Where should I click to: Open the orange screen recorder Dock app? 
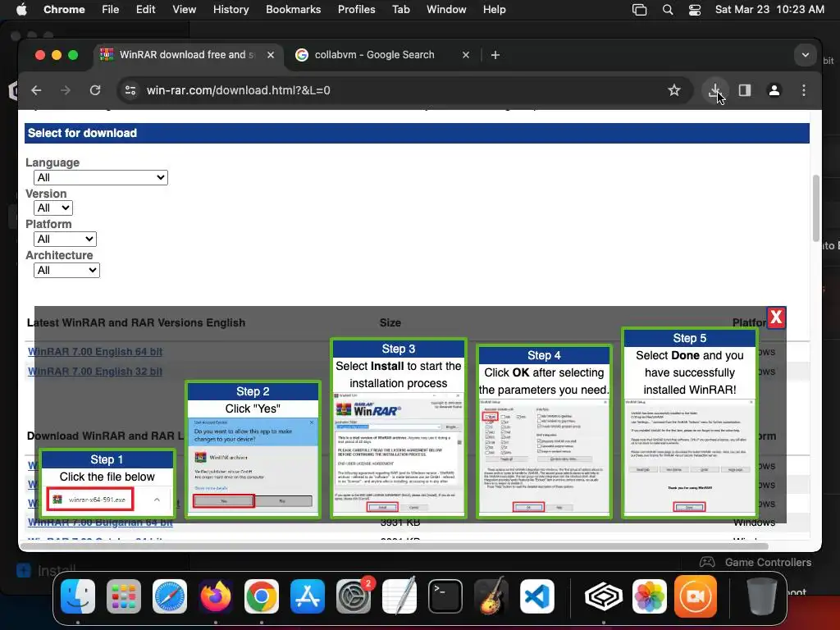pyautogui.click(x=696, y=596)
